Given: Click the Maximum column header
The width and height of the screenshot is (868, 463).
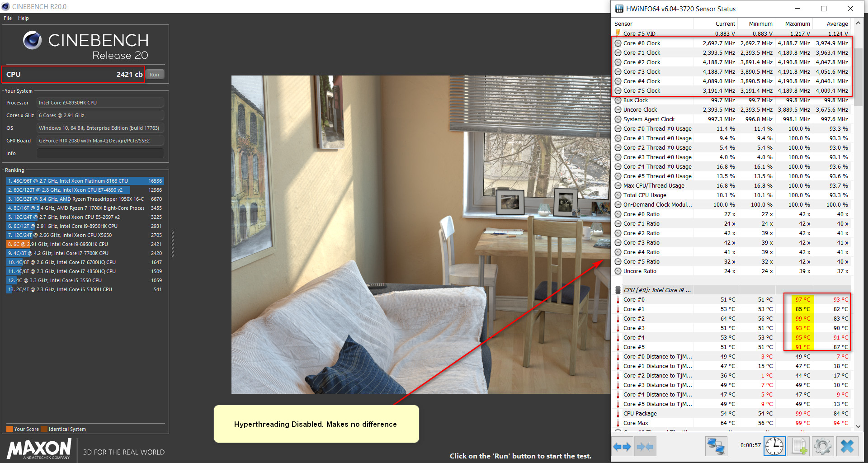Looking at the screenshot, I should click(x=794, y=24).
